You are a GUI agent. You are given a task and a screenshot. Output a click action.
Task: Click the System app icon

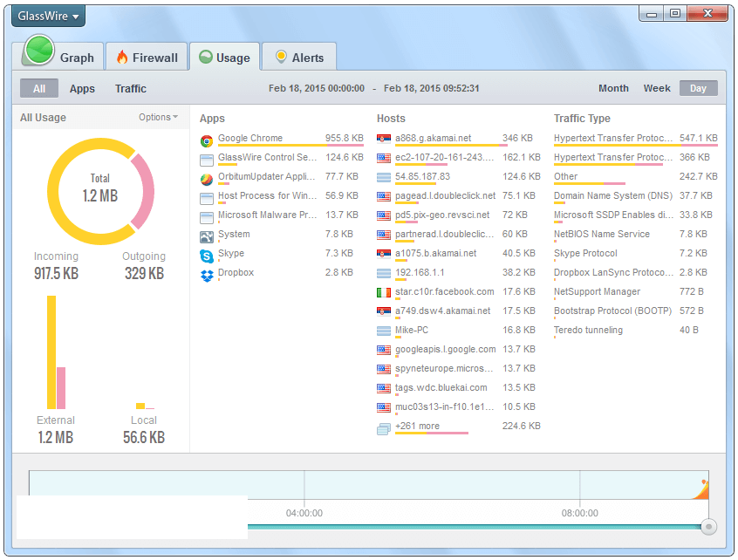(207, 237)
